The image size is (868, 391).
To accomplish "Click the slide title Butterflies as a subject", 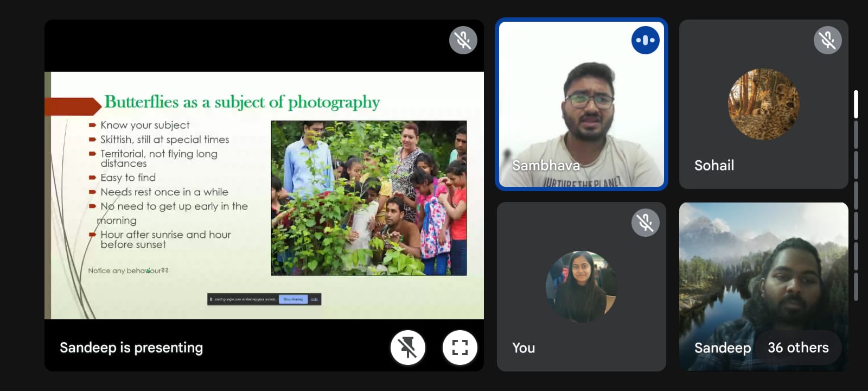I will tap(242, 102).
